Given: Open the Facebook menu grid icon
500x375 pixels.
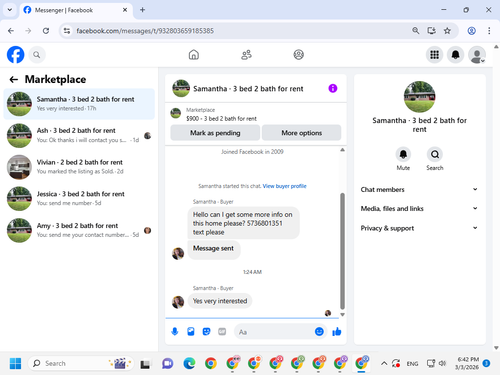Looking at the screenshot, I should point(434,55).
